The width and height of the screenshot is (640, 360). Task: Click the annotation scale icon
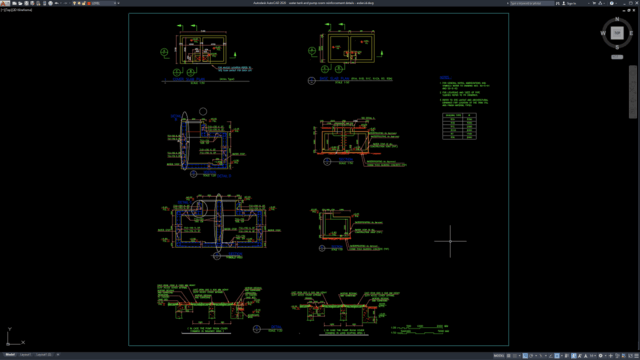pos(586,356)
